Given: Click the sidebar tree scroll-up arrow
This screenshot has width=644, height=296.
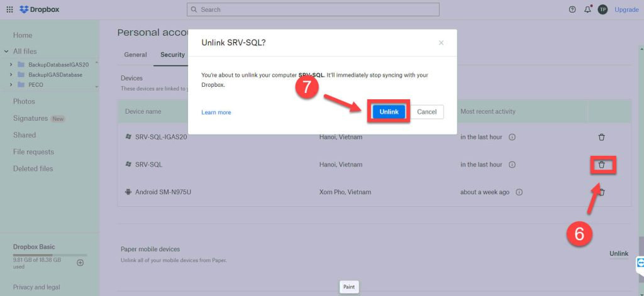Looking at the screenshot, I should (x=97, y=63).
